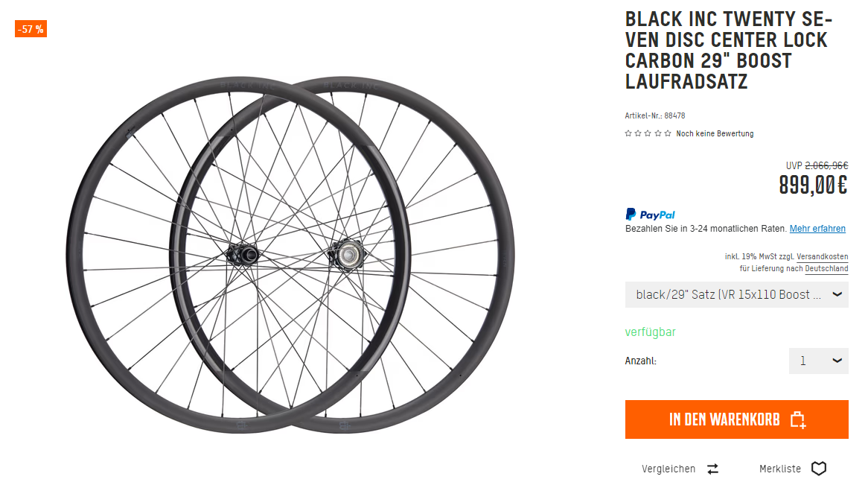Click the Black Inc Twenty Seven product title
868x488 pixels.
(x=728, y=50)
